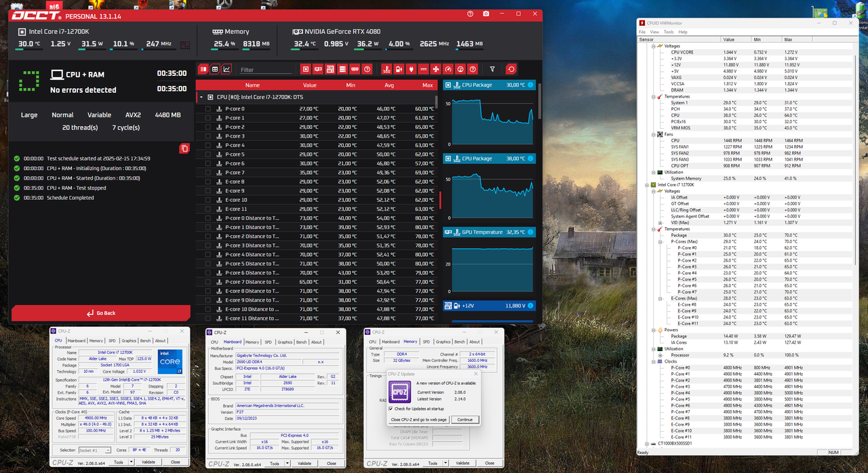Tick checkbox for P-core 0 row
868x473 pixels.
coord(208,109)
